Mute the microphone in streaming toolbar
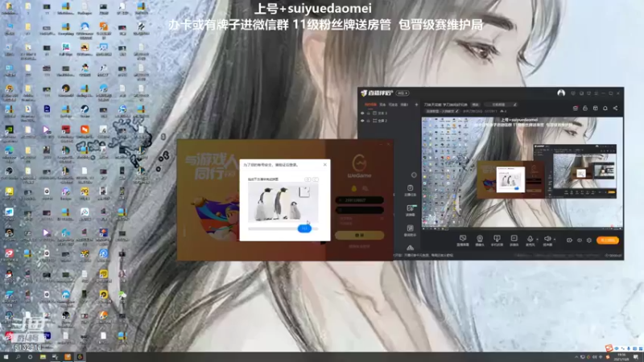 point(530,240)
